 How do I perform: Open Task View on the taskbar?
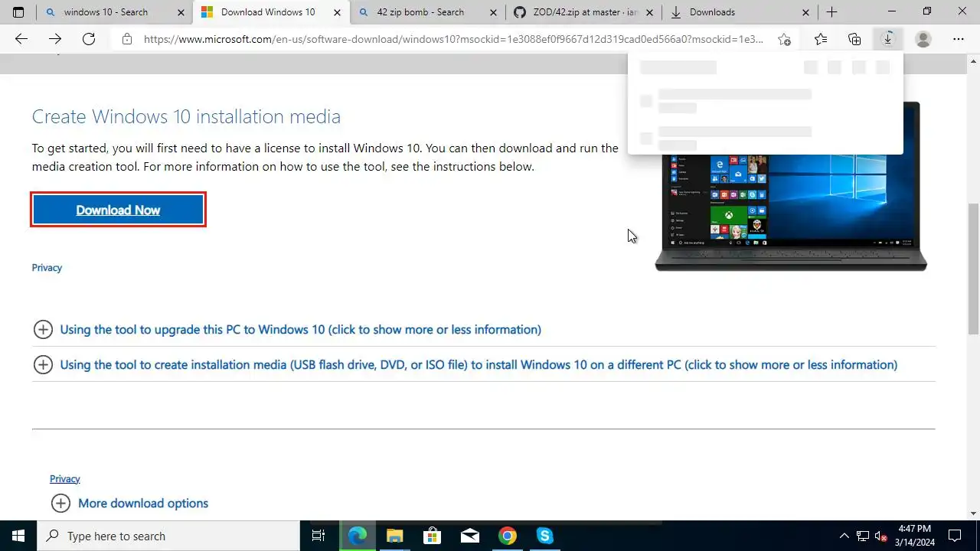coord(318,536)
